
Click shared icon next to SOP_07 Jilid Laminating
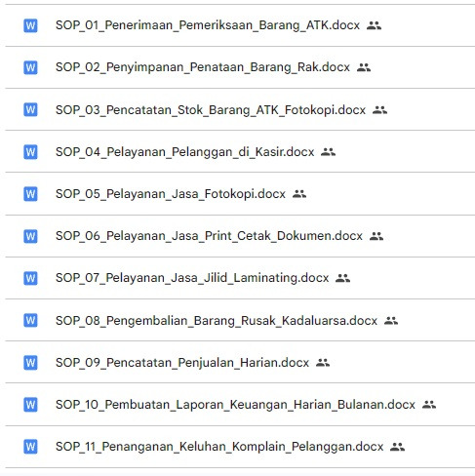pyautogui.click(x=342, y=278)
